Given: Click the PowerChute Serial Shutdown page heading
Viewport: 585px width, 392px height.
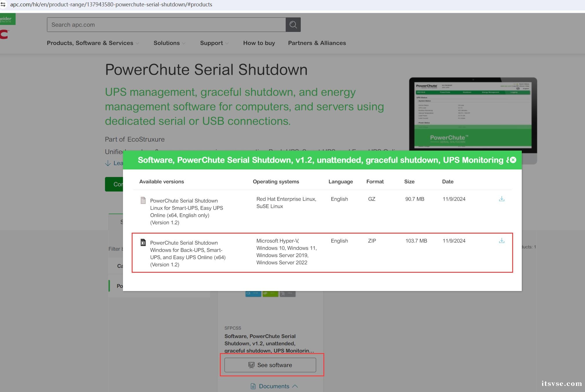Looking at the screenshot, I should (206, 70).
